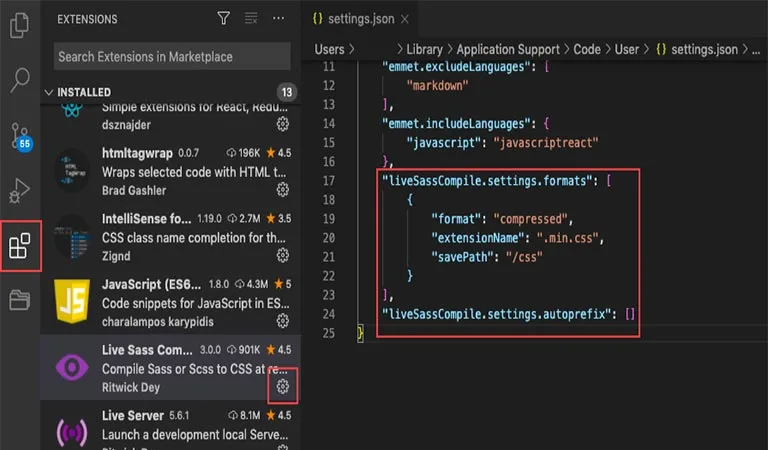Click Application Support breadcrumb segment

coord(508,49)
